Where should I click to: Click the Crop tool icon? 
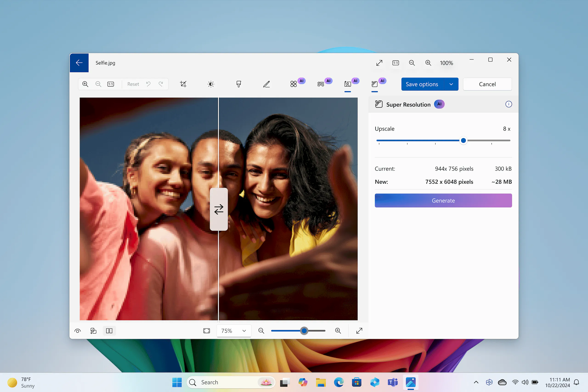point(183,84)
